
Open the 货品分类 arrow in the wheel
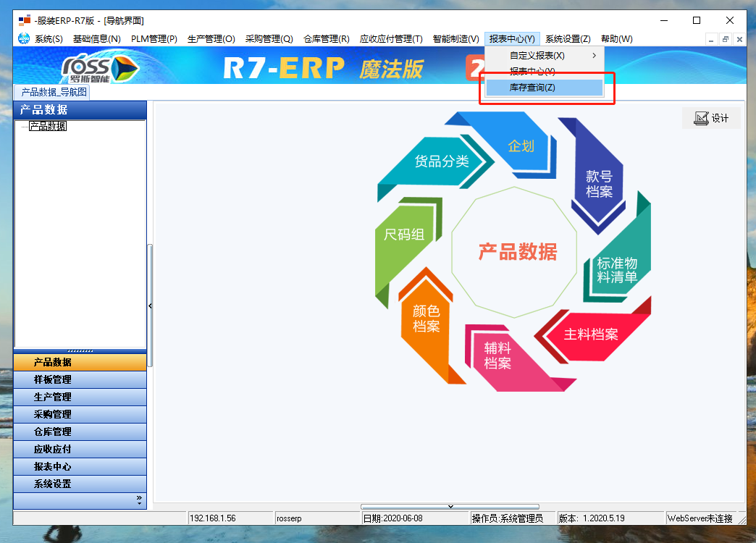tap(436, 163)
